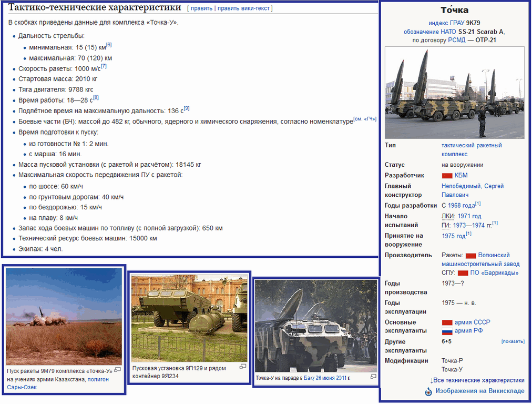532x404 pixels.
Task: Enlarge the 9П129 launcher thumbnail via its magnify icon
Action: [x=242, y=366]
